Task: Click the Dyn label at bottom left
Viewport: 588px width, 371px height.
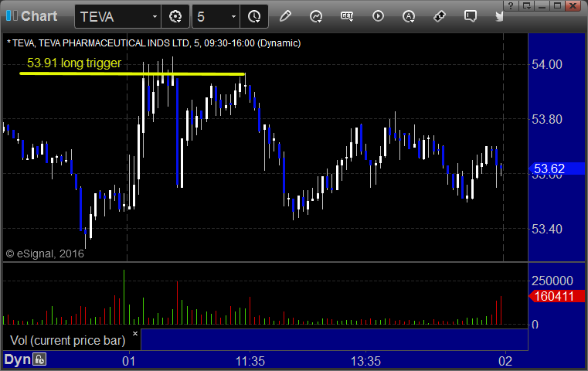Action: tap(17, 359)
